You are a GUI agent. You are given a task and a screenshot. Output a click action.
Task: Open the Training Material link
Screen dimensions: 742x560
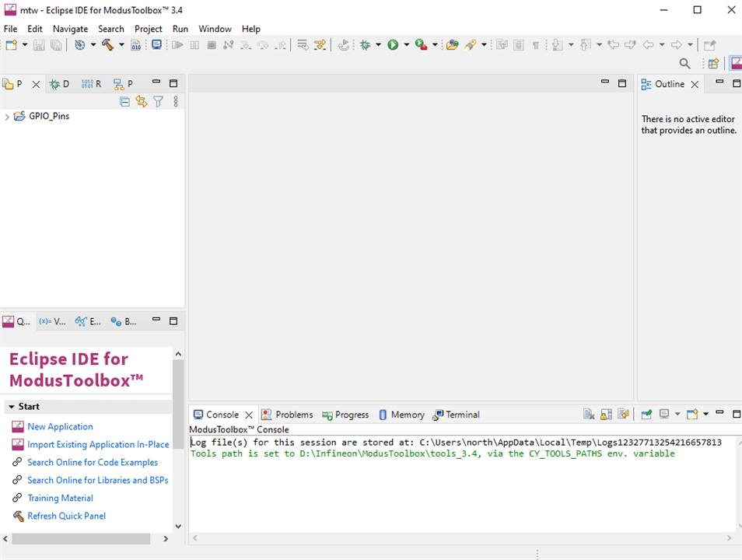[60, 498]
